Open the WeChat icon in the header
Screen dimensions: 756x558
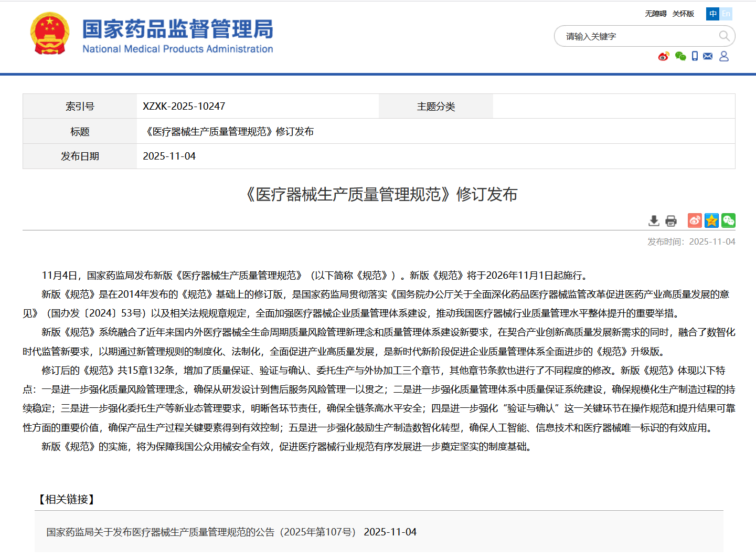click(x=680, y=56)
